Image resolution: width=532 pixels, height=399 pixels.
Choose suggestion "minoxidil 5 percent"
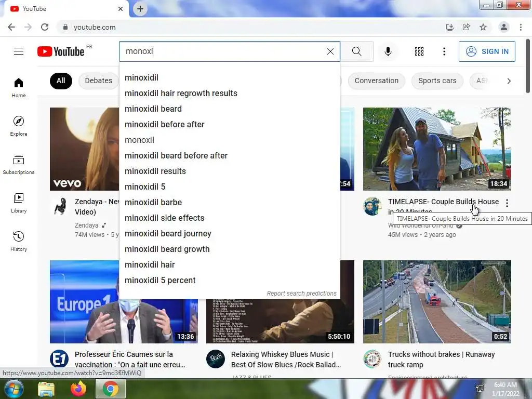tap(229, 281)
